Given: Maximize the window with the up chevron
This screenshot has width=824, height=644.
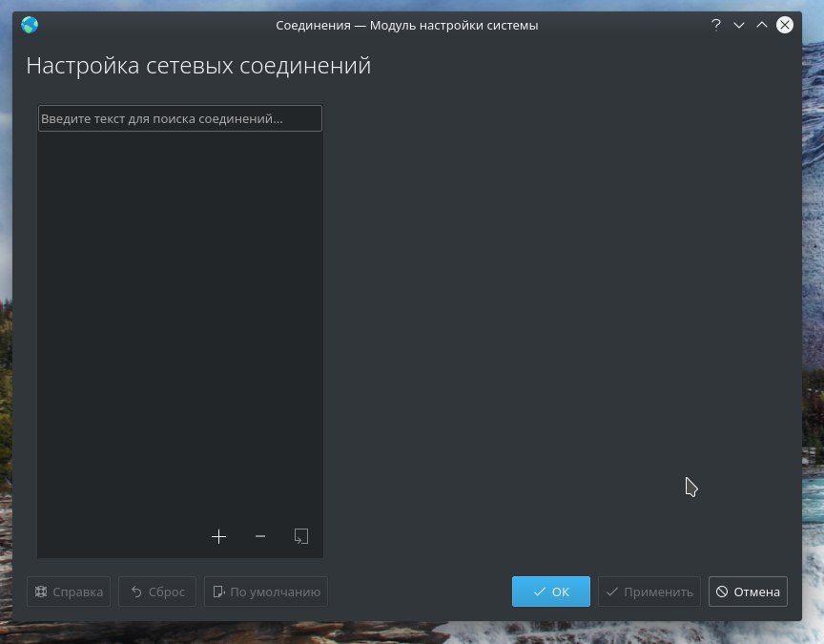Looking at the screenshot, I should pos(761,25).
